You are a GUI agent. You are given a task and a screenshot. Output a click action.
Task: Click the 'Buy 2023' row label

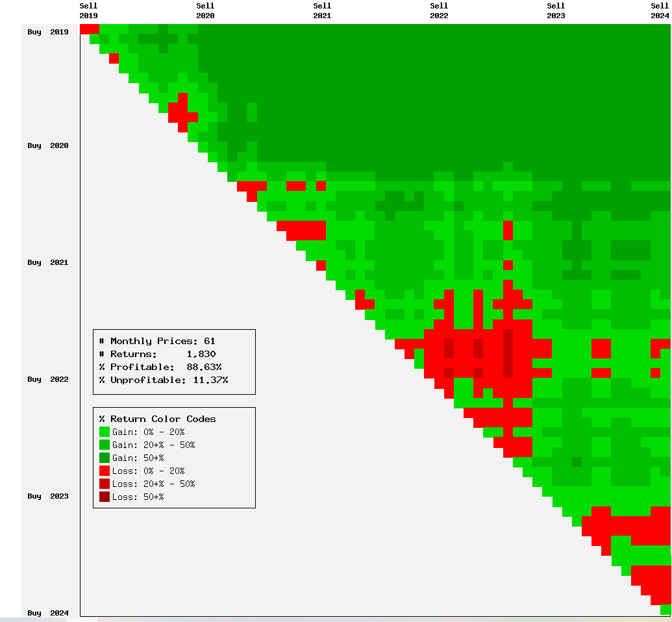48,496
